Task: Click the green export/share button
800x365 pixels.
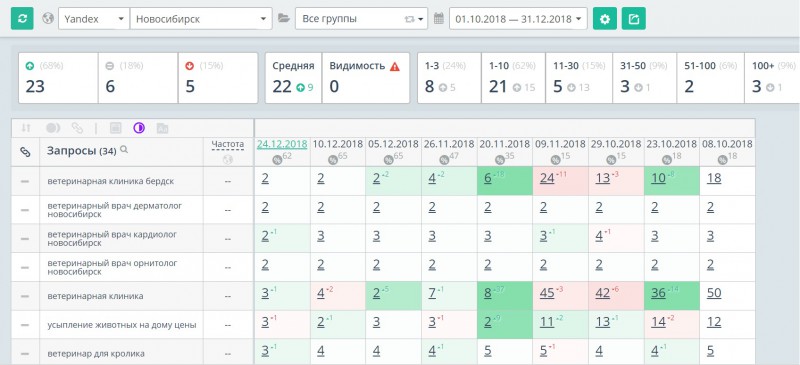Action: 634,19
